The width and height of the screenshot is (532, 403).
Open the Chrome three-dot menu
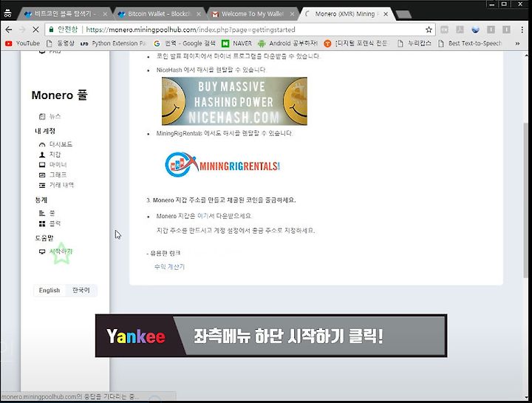[x=522, y=30]
